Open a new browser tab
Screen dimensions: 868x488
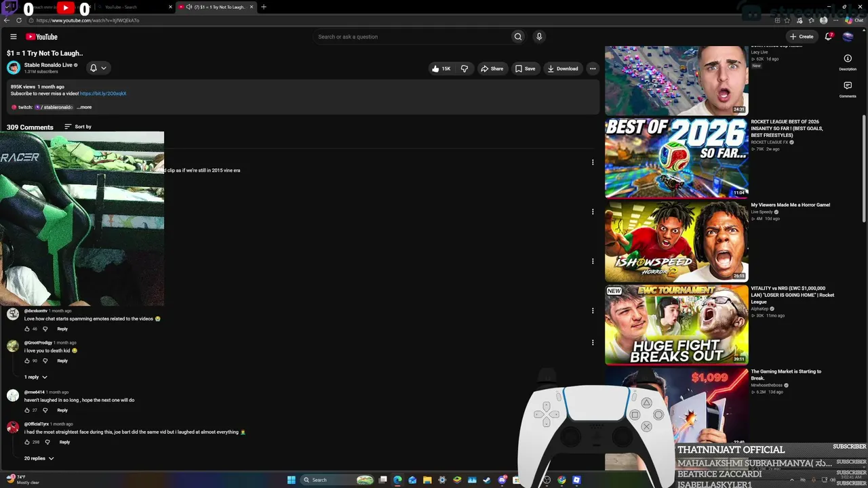tap(264, 7)
